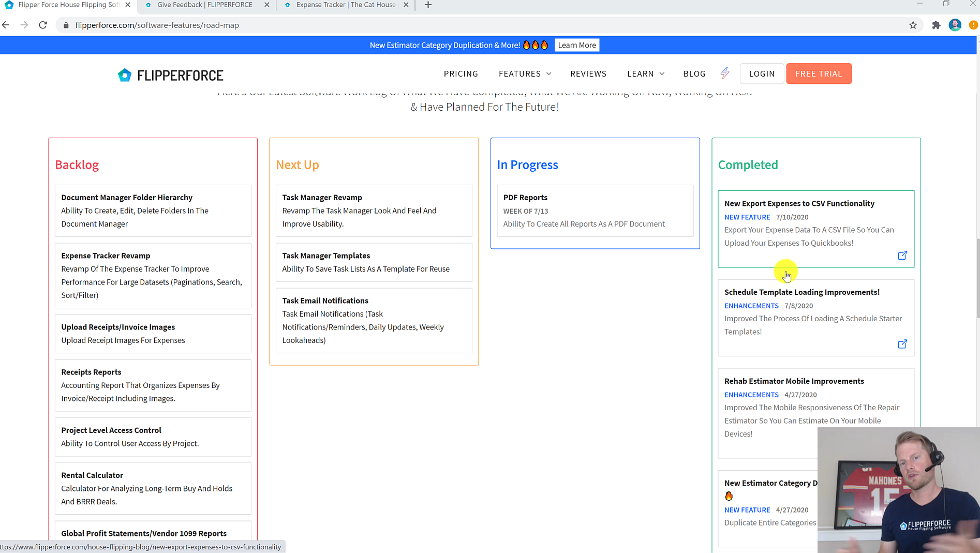980x553 pixels.
Task: Click the lightning bolt icon in navbar
Action: (725, 73)
